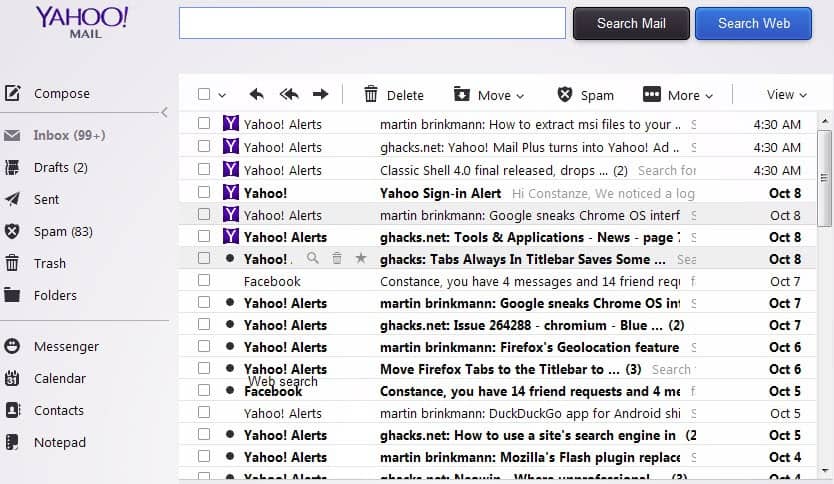
Task: Click the search magnifier icon in hovered row
Action: [x=313, y=258]
